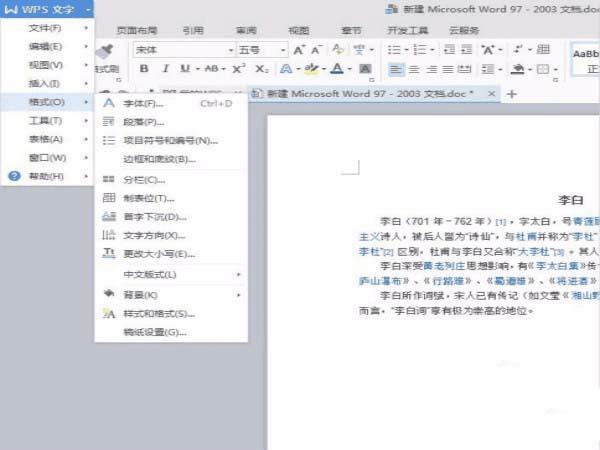The height and width of the screenshot is (450, 600).
Task: Apply text effects A icon
Action: (x=286, y=69)
